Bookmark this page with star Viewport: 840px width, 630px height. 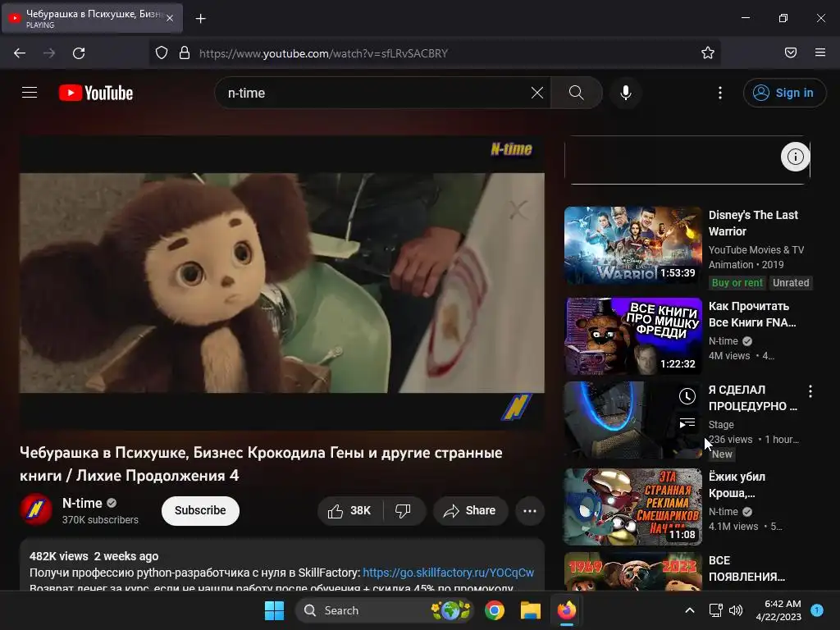pos(708,52)
